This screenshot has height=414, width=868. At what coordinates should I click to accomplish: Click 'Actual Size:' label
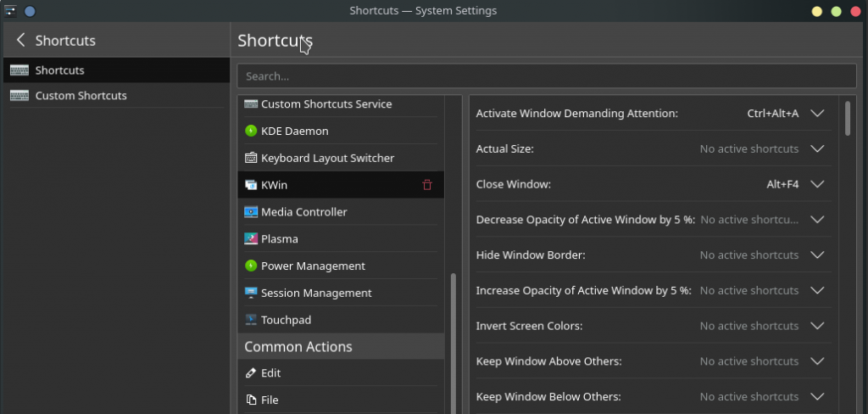click(505, 148)
